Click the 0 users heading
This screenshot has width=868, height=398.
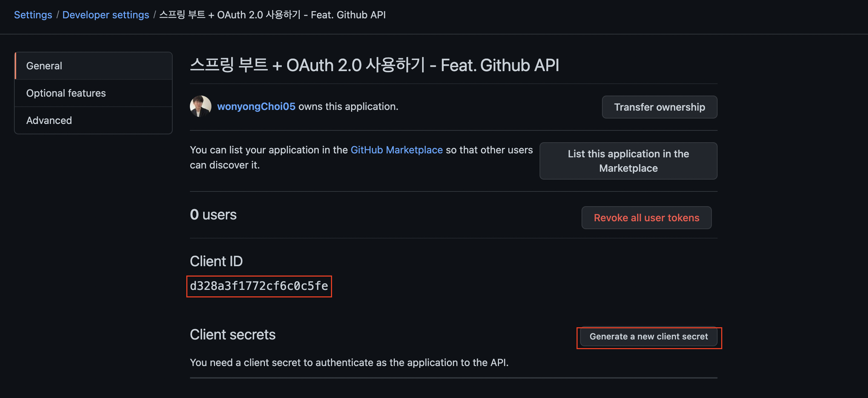click(213, 214)
